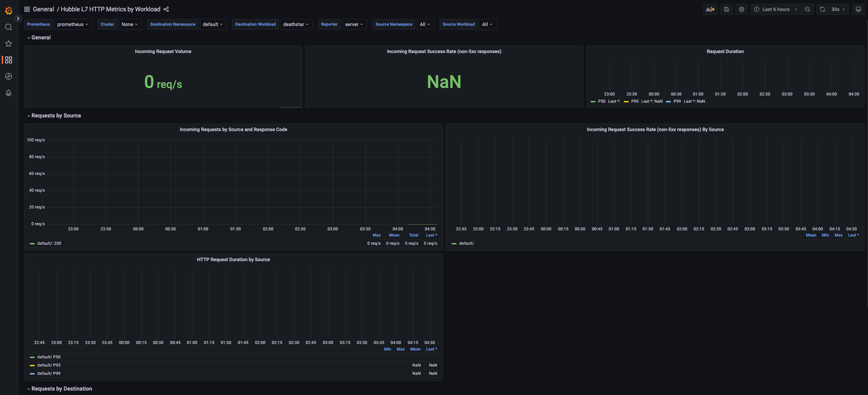Open dashboard settings gear icon
The image size is (868, 395).
(741, 9)
